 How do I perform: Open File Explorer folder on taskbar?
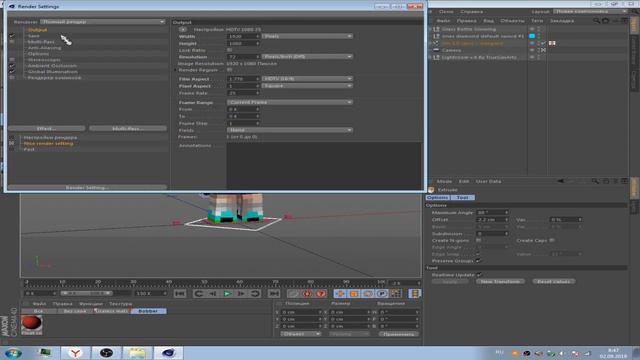137,353
